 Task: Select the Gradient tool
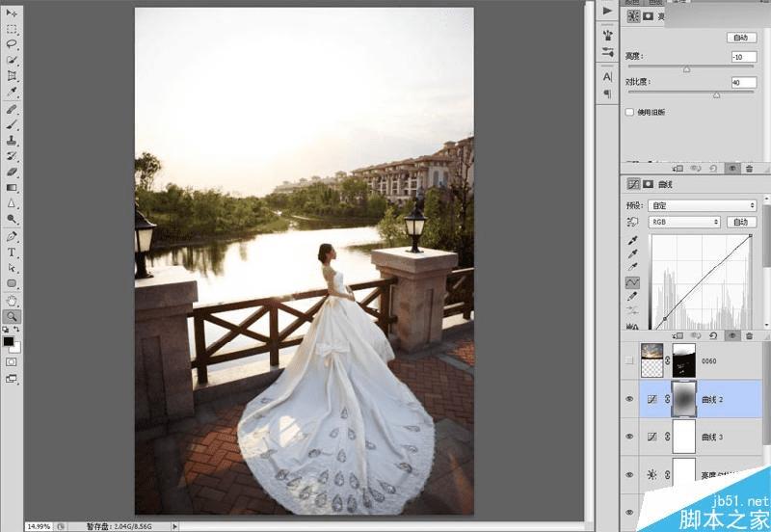[x=12, y=188]
